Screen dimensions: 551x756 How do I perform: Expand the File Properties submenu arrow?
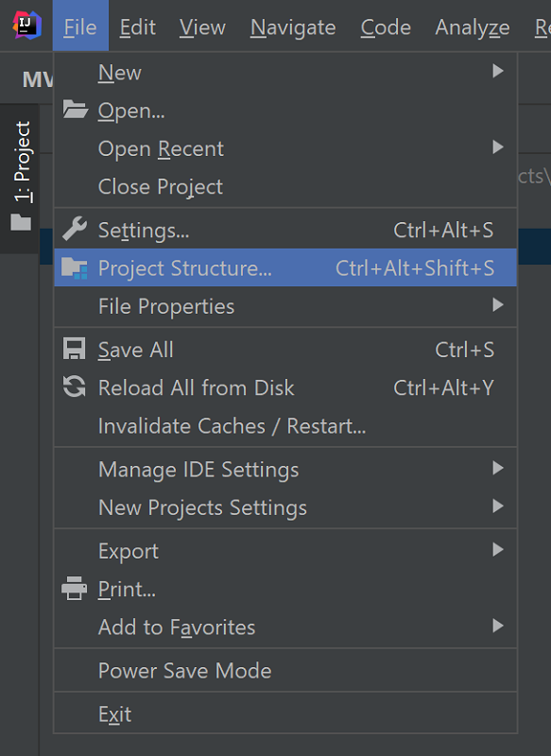click(x=498, y=304)
